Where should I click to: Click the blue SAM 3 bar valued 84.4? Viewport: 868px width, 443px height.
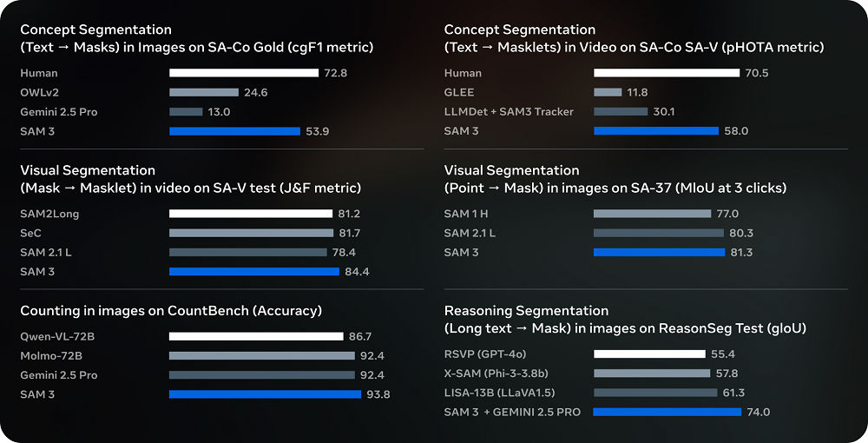[254, 272]
